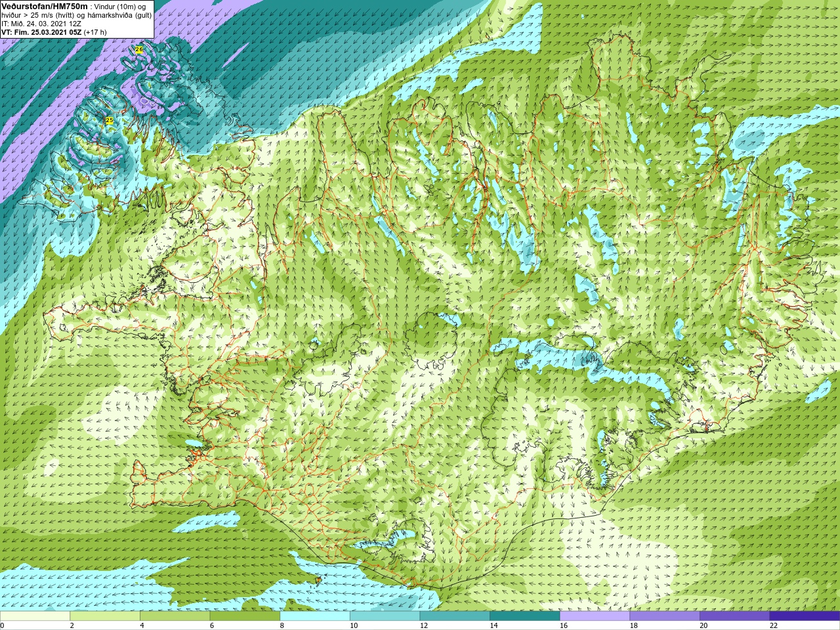The height and width of the screenshot is (630, 840).
Task: Click the scale label 16
Action: (x=564, y=625)
